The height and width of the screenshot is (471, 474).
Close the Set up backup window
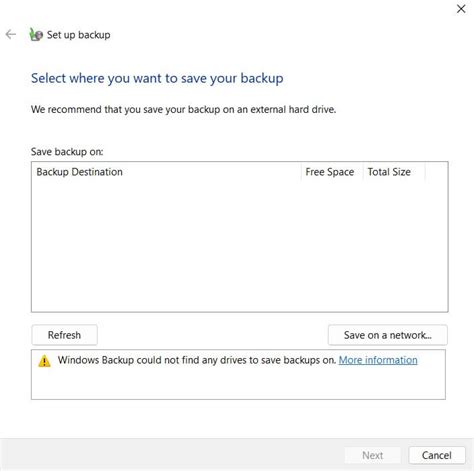coord(461,9)
